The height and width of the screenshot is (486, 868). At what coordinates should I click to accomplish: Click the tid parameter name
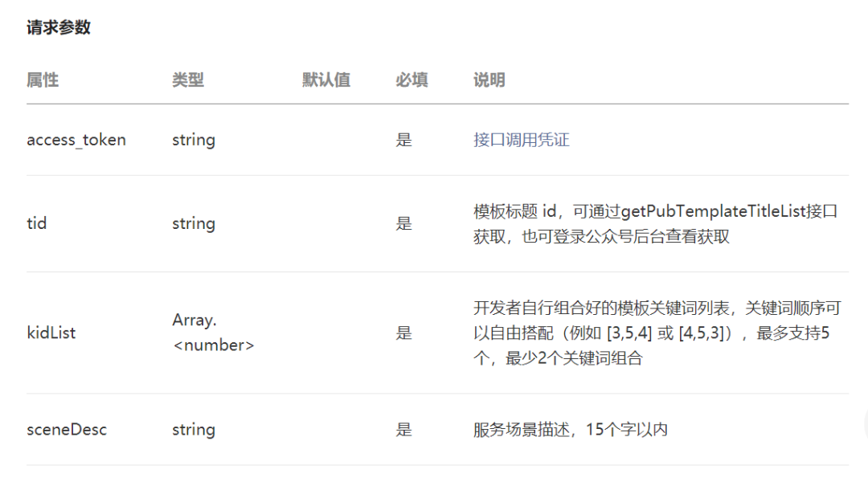tap(37, 223)
